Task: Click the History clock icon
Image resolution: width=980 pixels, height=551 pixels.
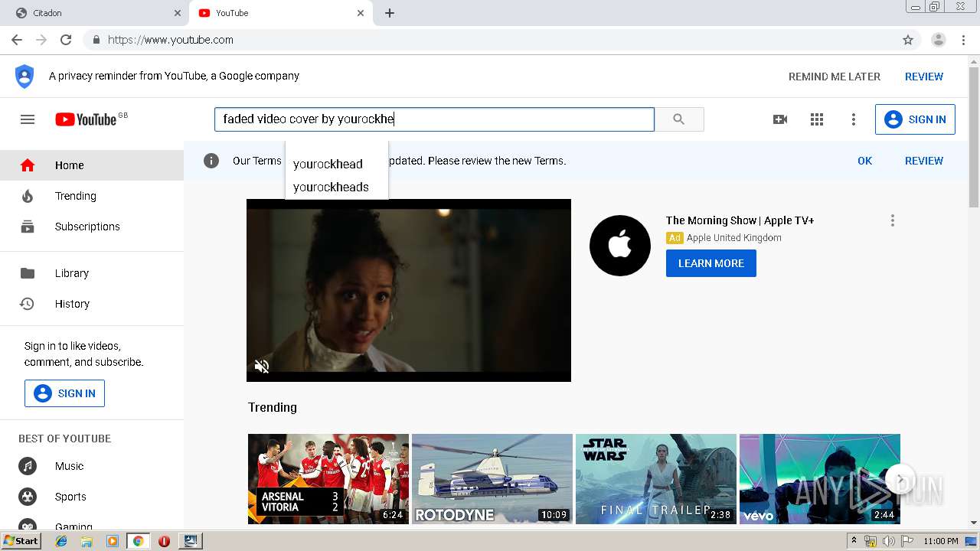Action: click(x=28, y=304)
